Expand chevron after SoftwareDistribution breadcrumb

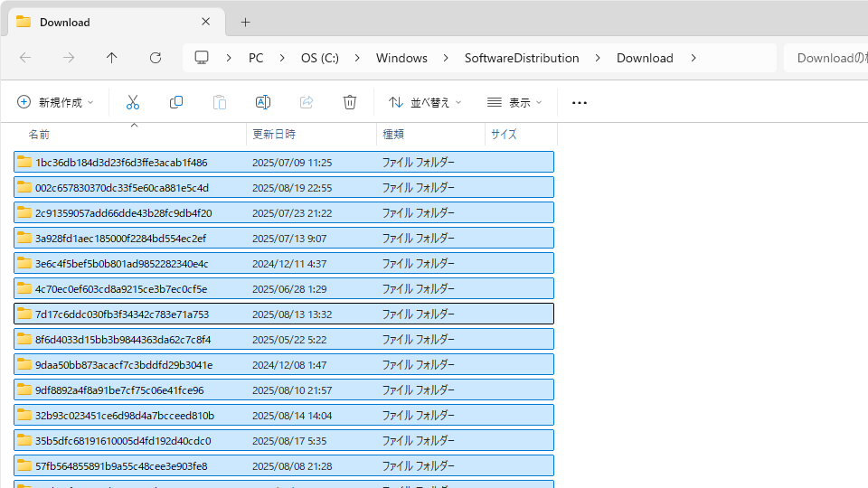coord(598,58)
